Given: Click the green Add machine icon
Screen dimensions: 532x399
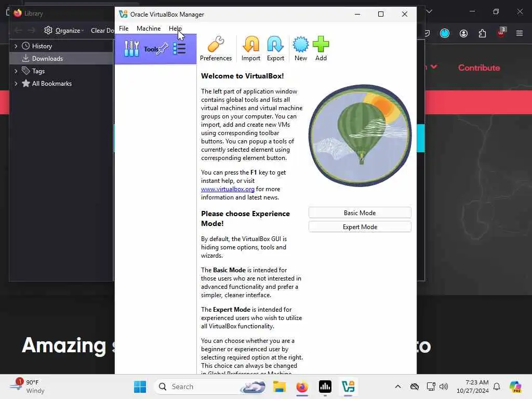Looking at the screenshot, I should (321, 49).
